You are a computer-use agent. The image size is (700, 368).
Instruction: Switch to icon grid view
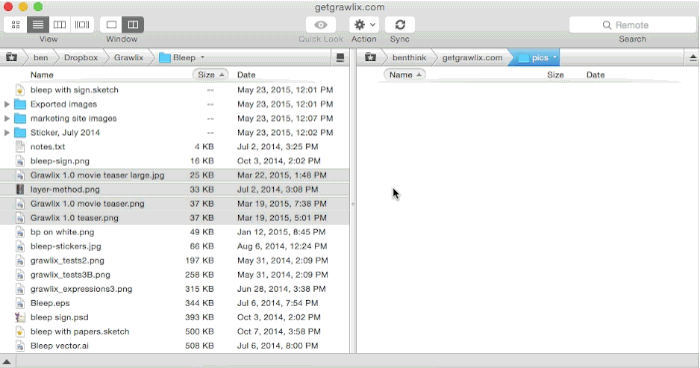[x=16, y=25]
